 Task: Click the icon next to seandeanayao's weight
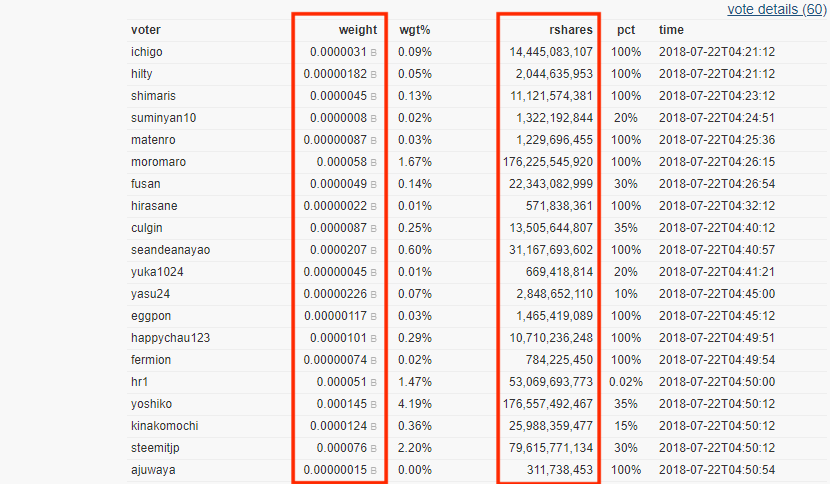pos(374,250)
